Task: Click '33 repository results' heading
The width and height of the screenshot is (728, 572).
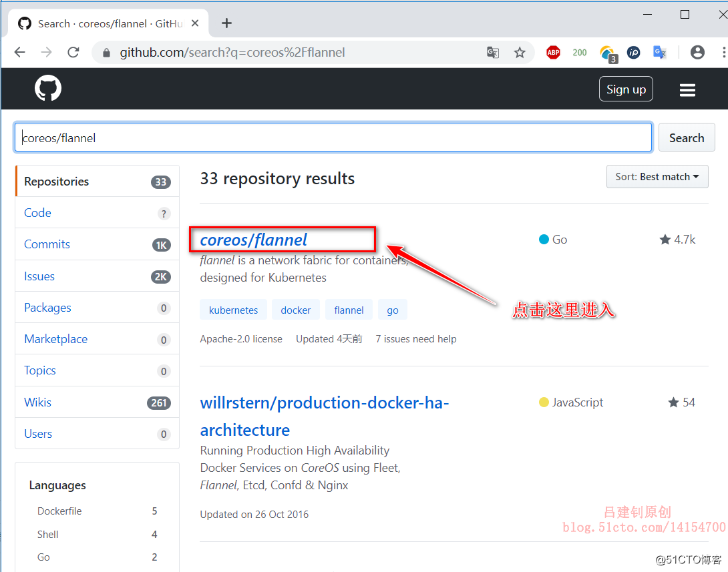Action: click(x=277, y=179)
